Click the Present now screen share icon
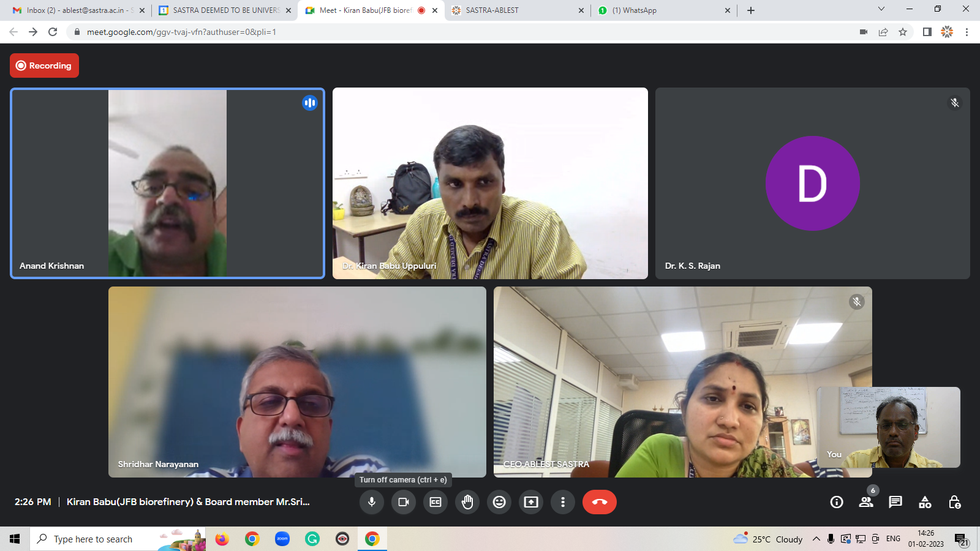This screenshot has width=980, height=551. (x=531, y=502)
